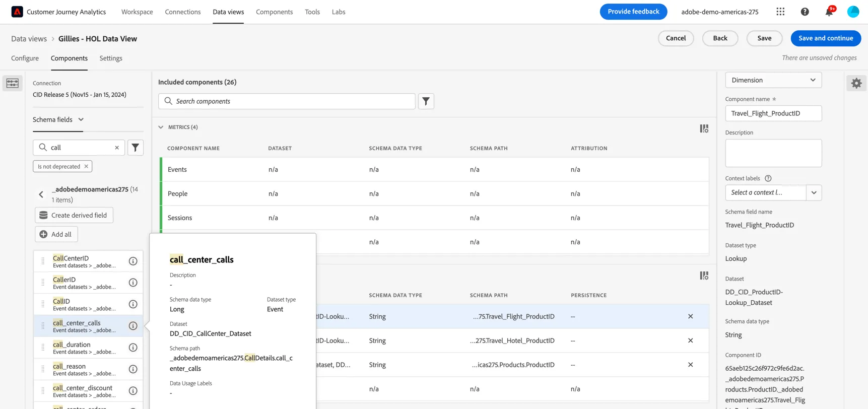Focus the Search components field
The height and width of the screenshot is (409, 868).
(x=287, y=101)
